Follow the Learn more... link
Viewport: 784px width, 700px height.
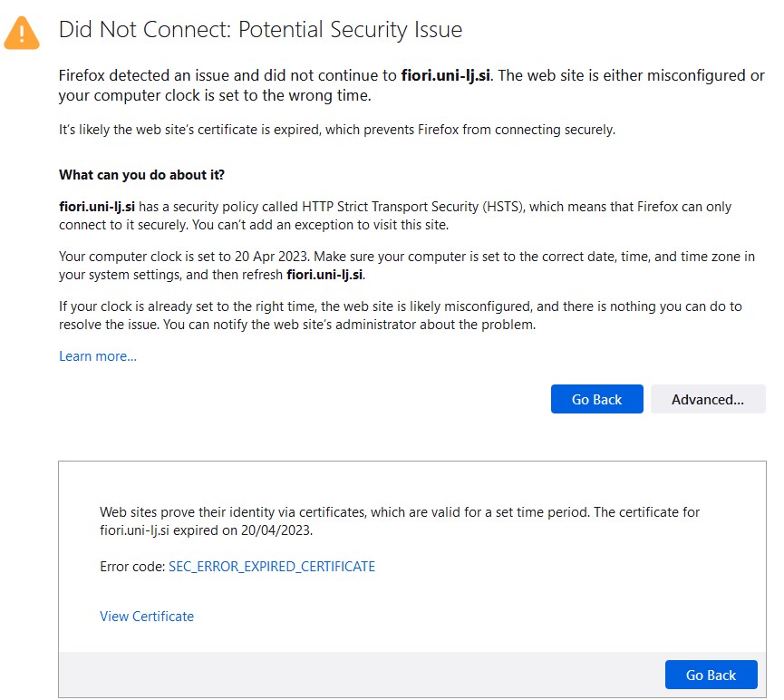tap(98, 355)
